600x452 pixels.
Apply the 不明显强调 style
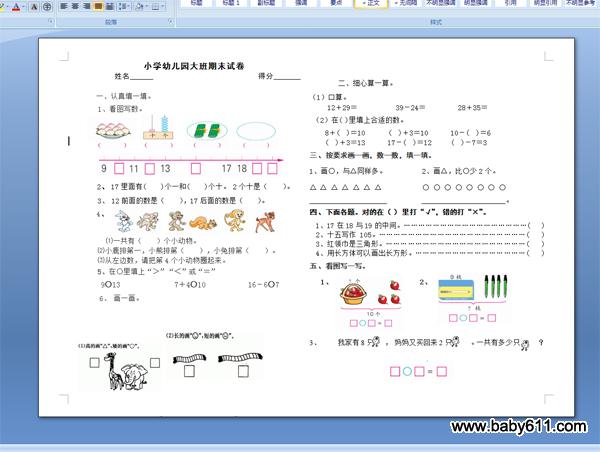tap(441, 3)
